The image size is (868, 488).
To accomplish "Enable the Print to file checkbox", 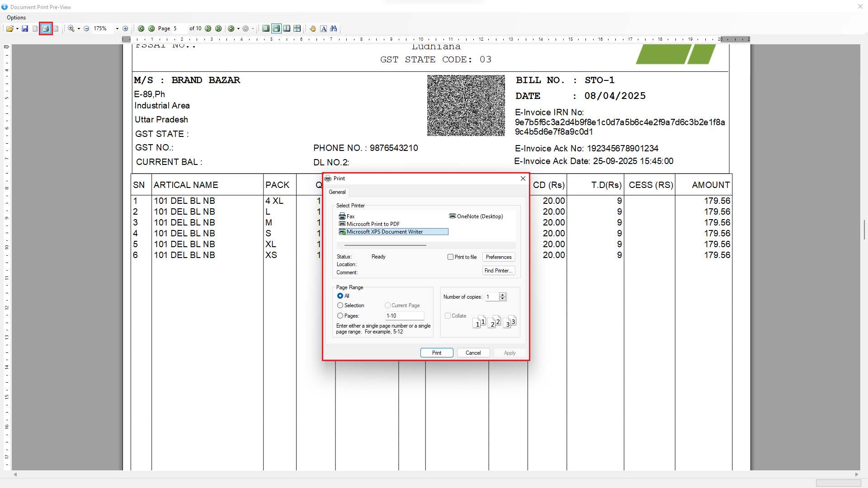I will click(x=450, y=257).
